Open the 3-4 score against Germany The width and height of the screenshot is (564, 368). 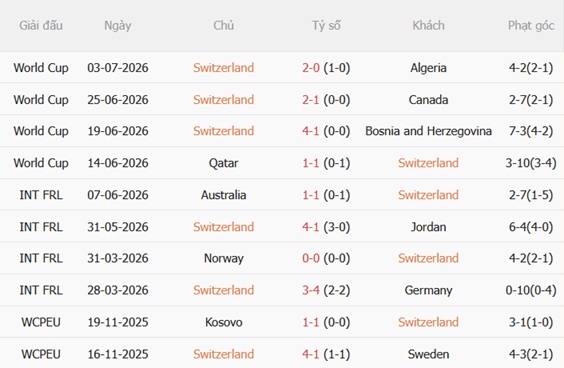pyautogui.click(x=311, y=290)
